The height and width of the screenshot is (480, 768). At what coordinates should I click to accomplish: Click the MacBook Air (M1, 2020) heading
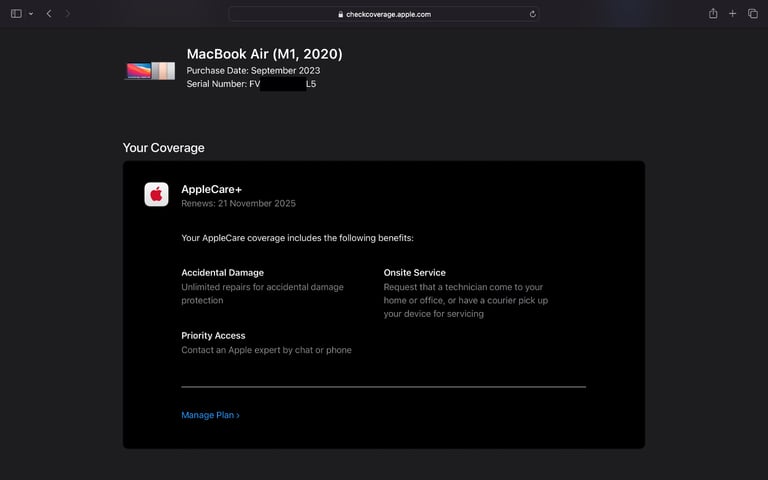click(264, 54)
